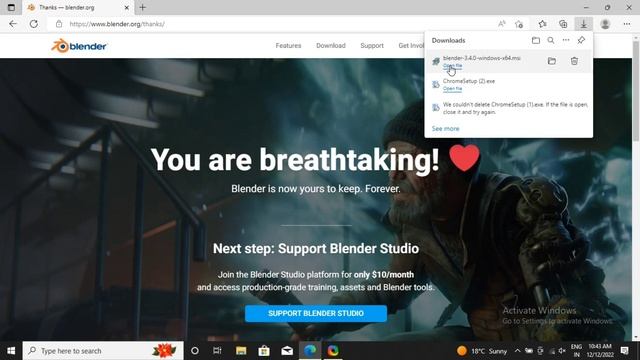Open the Windows Start menu
The width and height of the screenshot is (640, 360).
11,351
